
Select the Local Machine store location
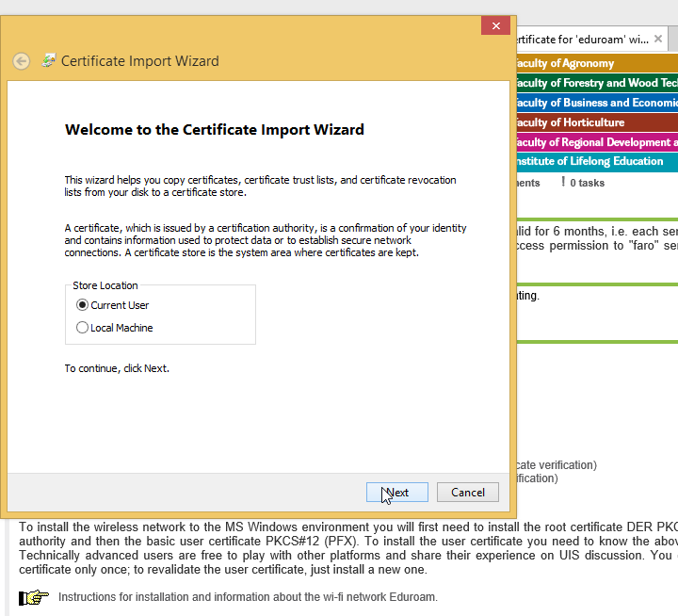click(115, 328)
